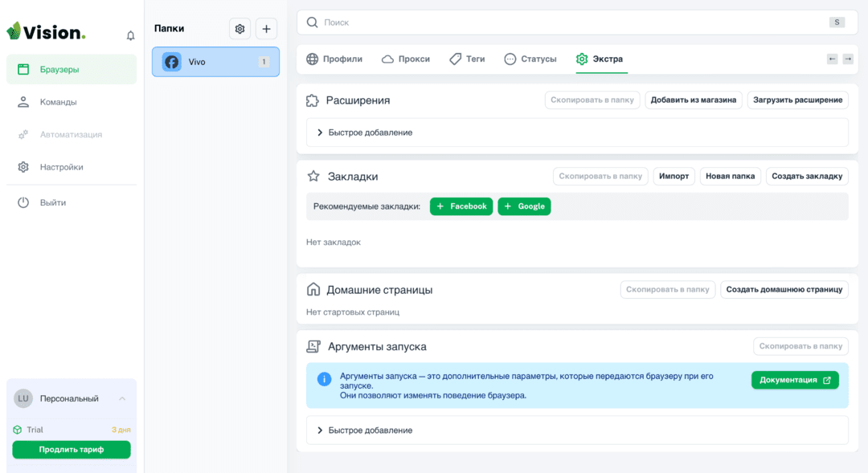Image resolution: width=868 pixels, height=473 pixels.
Task: Open notifications bell
Action: pos(131,35)
